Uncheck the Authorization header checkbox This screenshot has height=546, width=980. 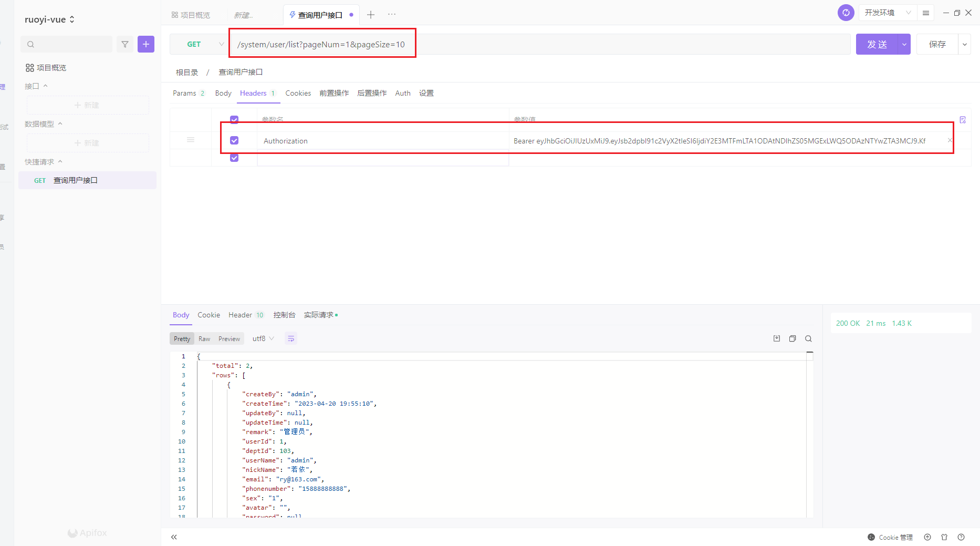click(234, 140)
